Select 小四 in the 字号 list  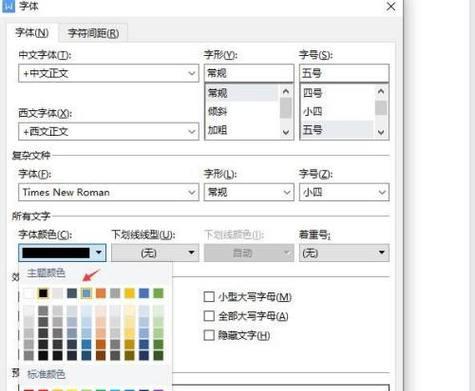(x=337, y=111)
